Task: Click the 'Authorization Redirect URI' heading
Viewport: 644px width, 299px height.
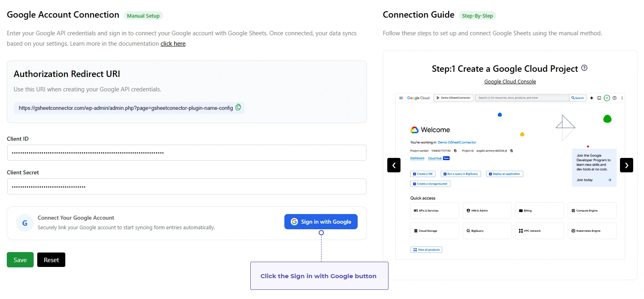Action: click(x=67, y=74)
